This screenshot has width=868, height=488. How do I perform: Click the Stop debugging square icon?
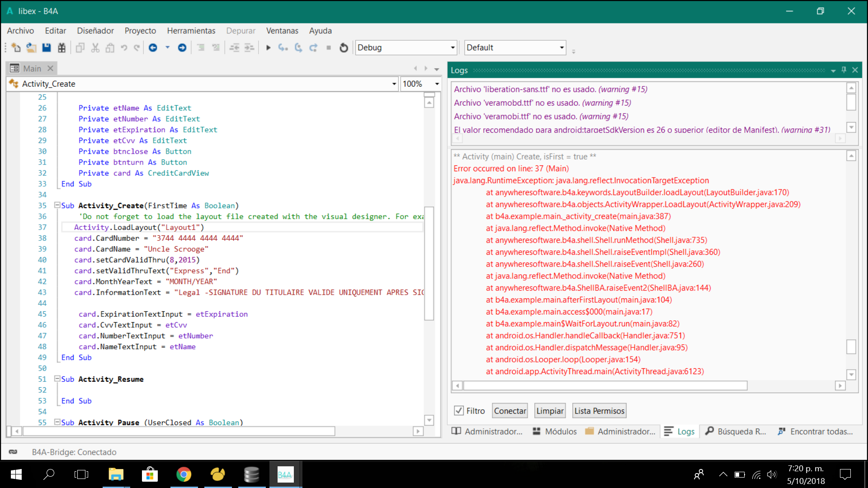pyautogui.click(x=329, y=47)
